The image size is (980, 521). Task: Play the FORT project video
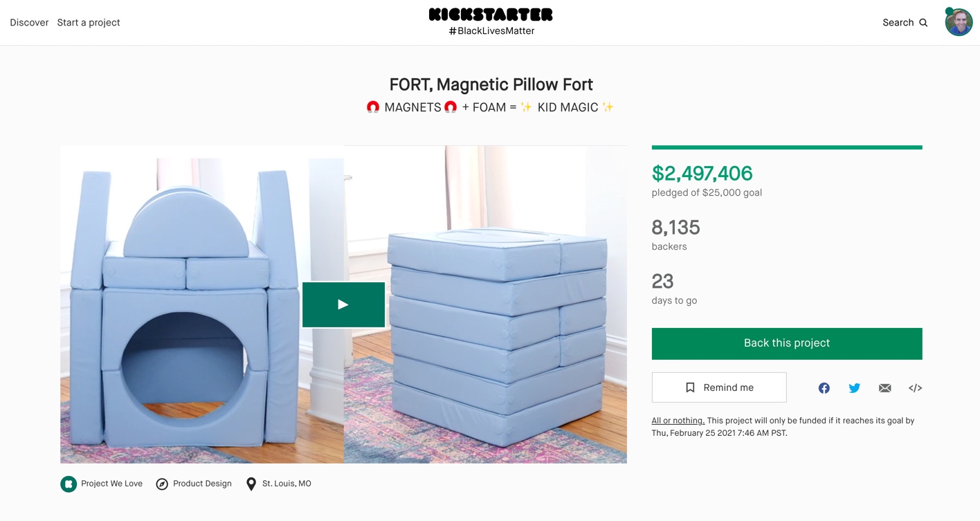343,304
